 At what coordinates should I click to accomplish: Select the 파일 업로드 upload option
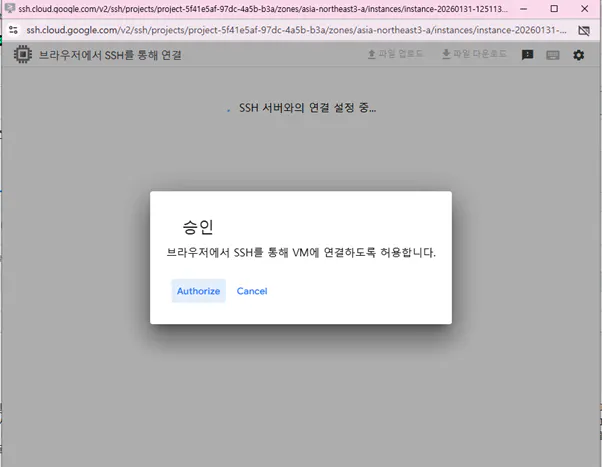pyautogui.click(x=395, y=54)
